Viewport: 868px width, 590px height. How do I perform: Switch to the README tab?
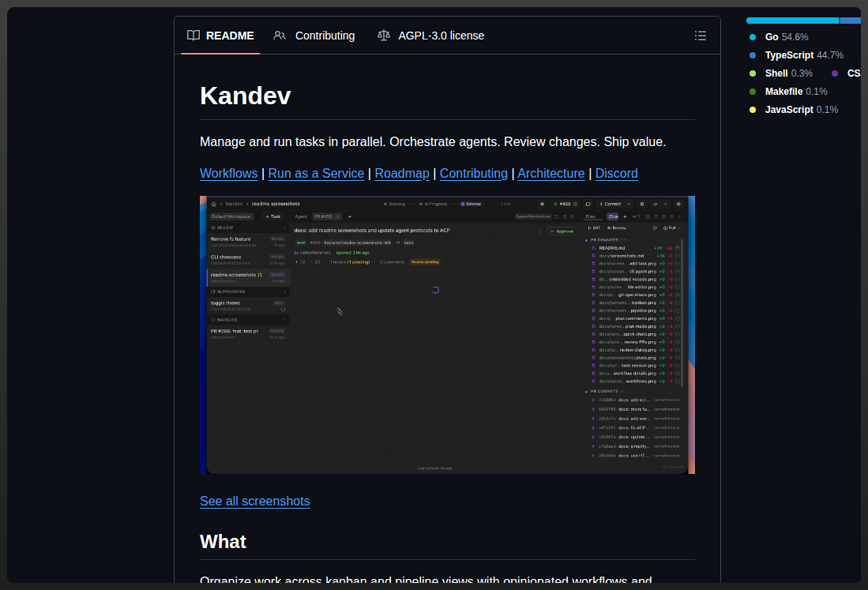click(x=220, y=36)
